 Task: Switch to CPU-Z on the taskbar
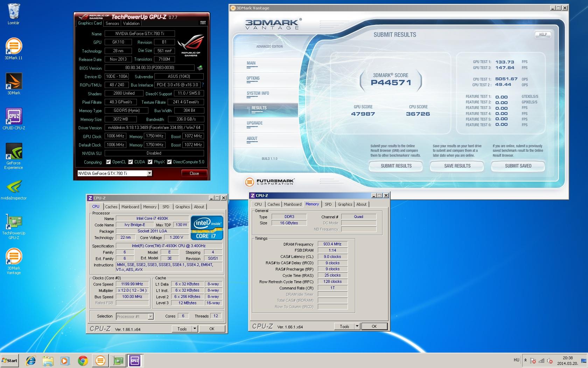(134, 360)
